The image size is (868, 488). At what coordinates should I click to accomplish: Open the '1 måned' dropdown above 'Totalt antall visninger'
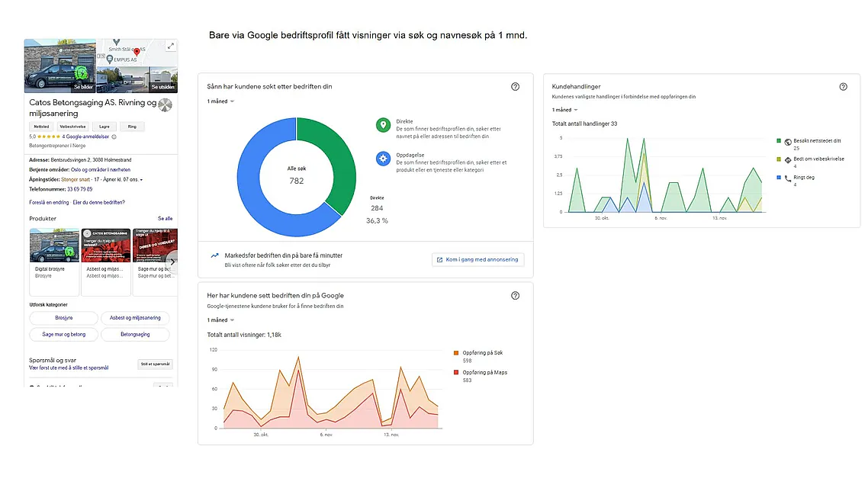[220, 319]
